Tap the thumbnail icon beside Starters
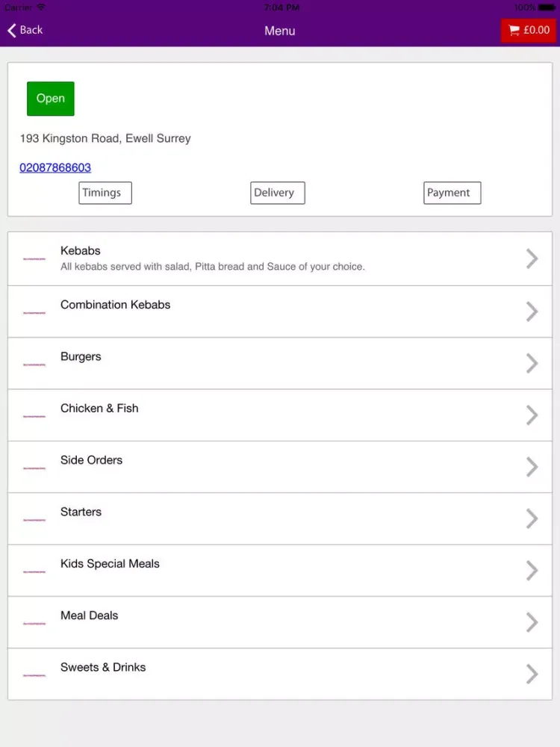 (34, 520)
